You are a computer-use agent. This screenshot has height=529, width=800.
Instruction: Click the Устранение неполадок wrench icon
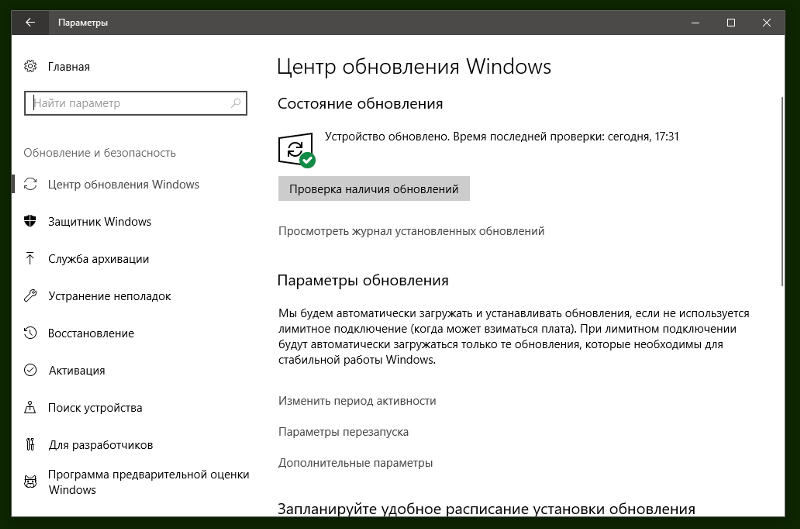(30, 296)
